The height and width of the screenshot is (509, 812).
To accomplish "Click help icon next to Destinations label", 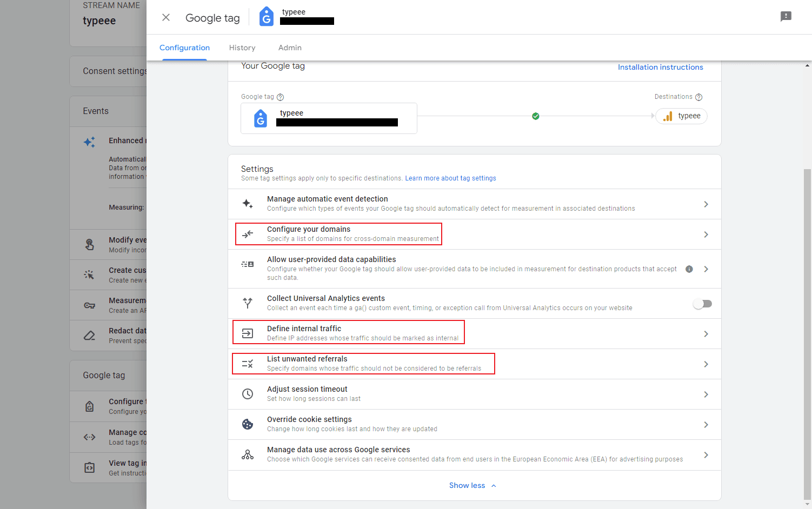I will tap(698, 97).
